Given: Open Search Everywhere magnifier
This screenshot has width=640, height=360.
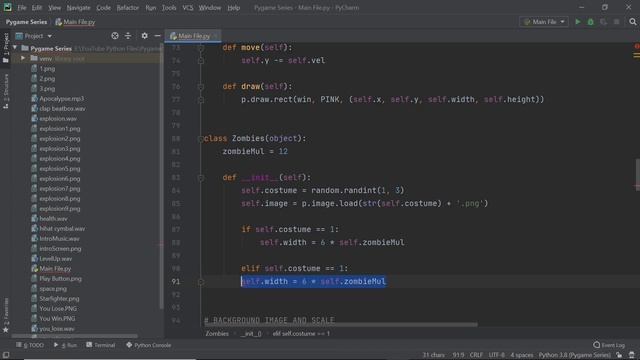Looking at the screenshot, I should [633, 22].
